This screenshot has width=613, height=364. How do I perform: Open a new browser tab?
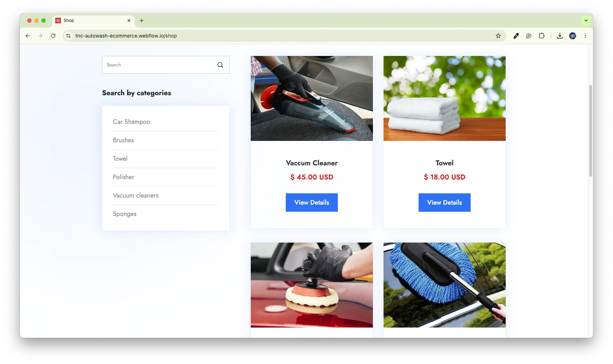[142, 21]
